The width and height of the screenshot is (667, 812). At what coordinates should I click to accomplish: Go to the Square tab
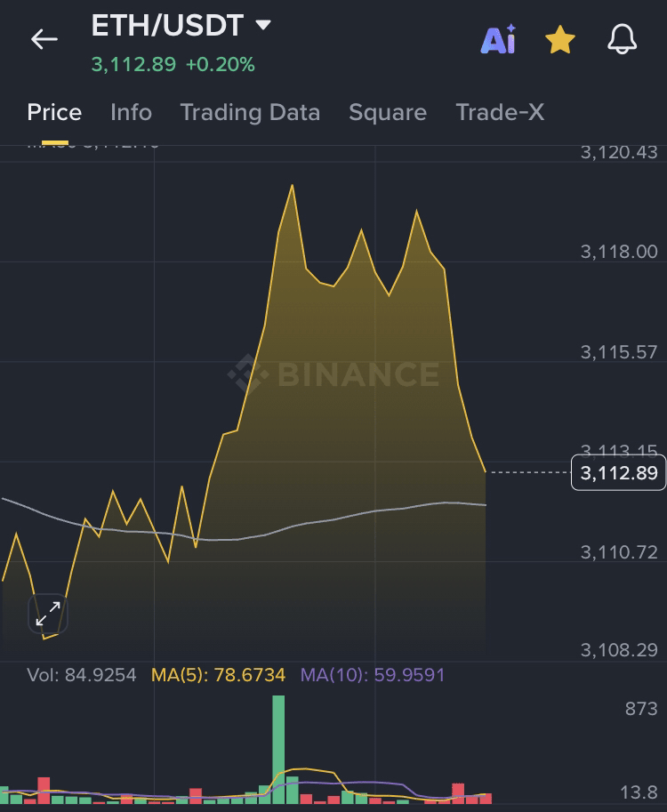point(388,113)
